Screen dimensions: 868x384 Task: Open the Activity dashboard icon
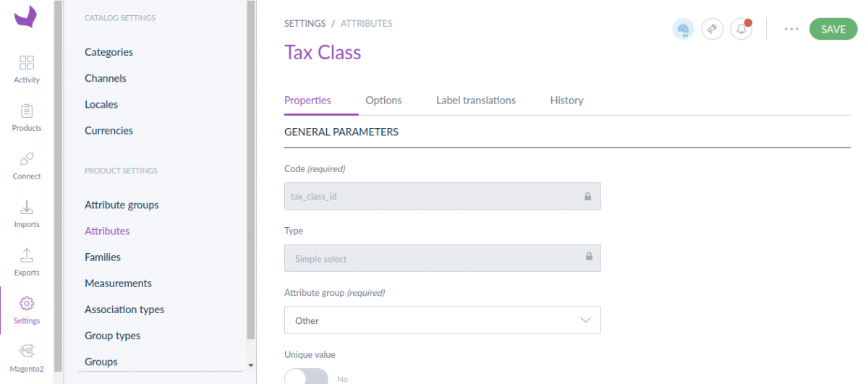(27, 69)
